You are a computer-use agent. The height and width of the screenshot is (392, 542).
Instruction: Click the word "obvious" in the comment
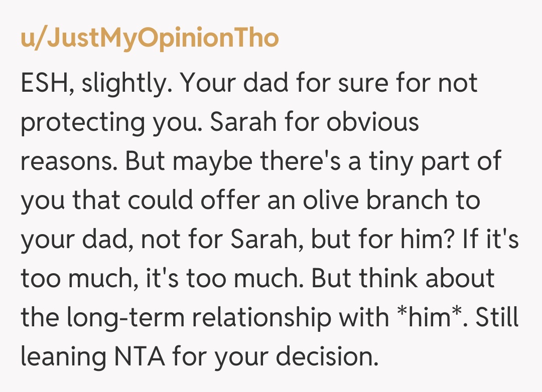[371, 122]
